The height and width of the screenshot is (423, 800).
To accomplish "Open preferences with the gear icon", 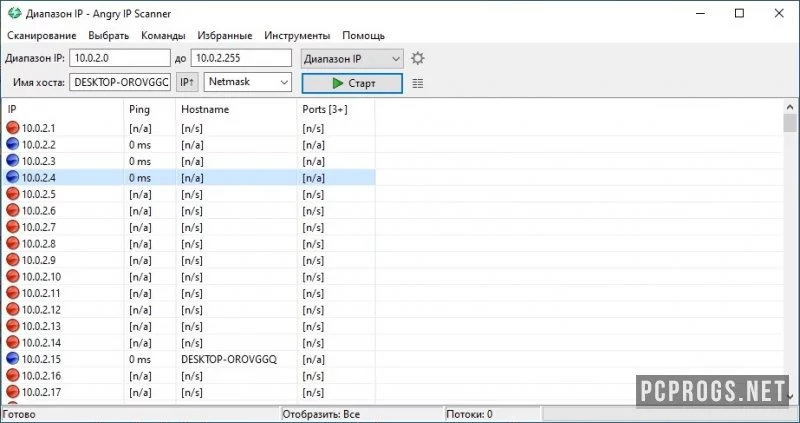I will (x=418, y=58).
